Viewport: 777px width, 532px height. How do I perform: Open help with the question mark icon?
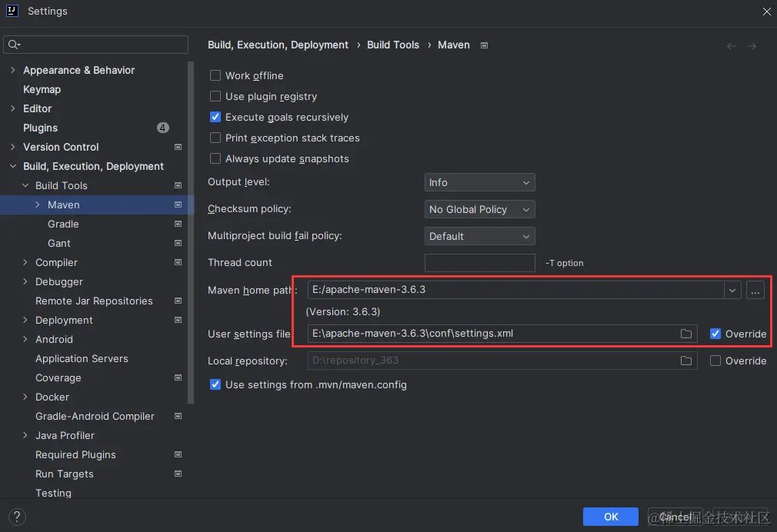tap(17, 517)
